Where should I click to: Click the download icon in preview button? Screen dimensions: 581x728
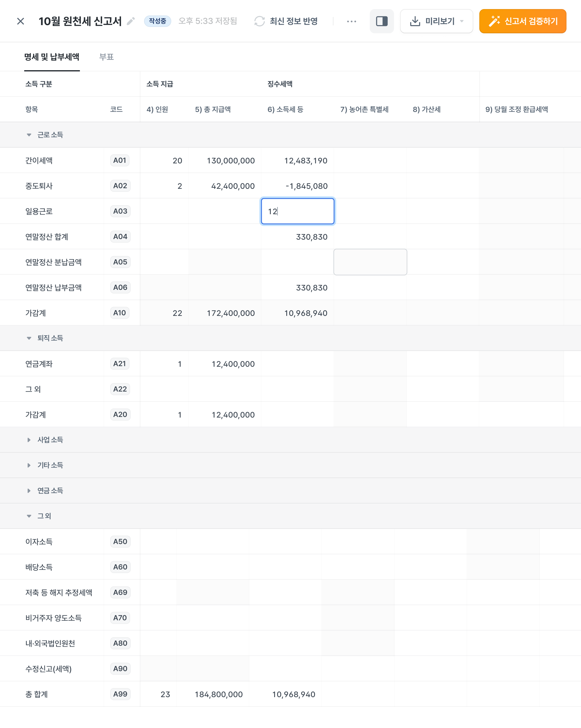[415, 21]
